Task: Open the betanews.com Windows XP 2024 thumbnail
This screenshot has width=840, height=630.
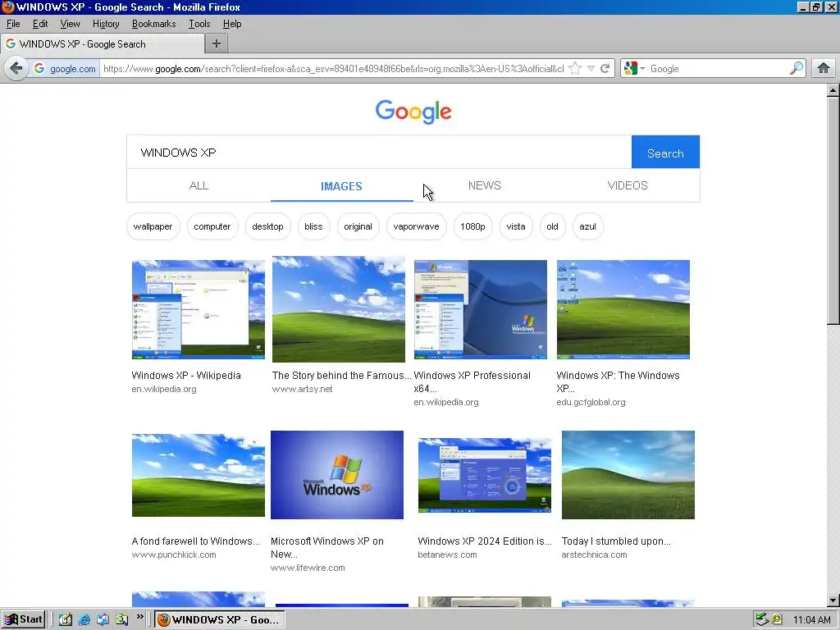Action: (x=485, y=476)
